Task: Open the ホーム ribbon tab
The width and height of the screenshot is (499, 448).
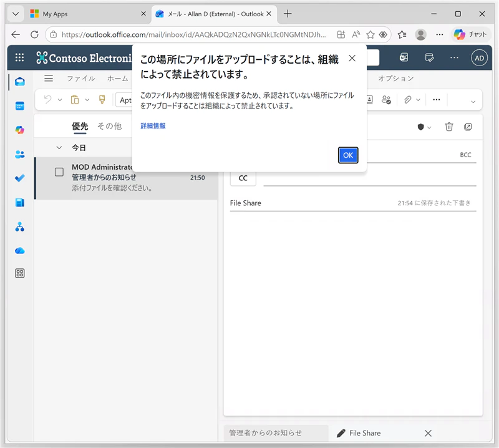Action: (118, 79)
